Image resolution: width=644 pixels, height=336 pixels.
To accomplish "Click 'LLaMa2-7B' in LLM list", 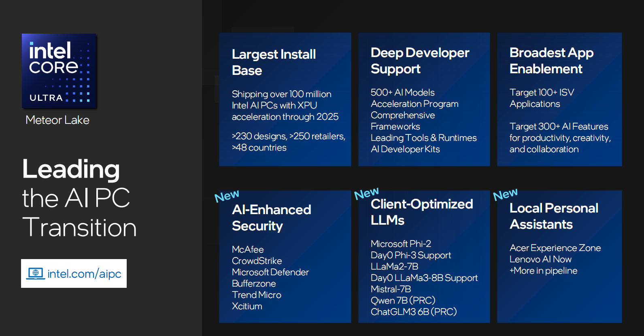I will tap(395, 266).
